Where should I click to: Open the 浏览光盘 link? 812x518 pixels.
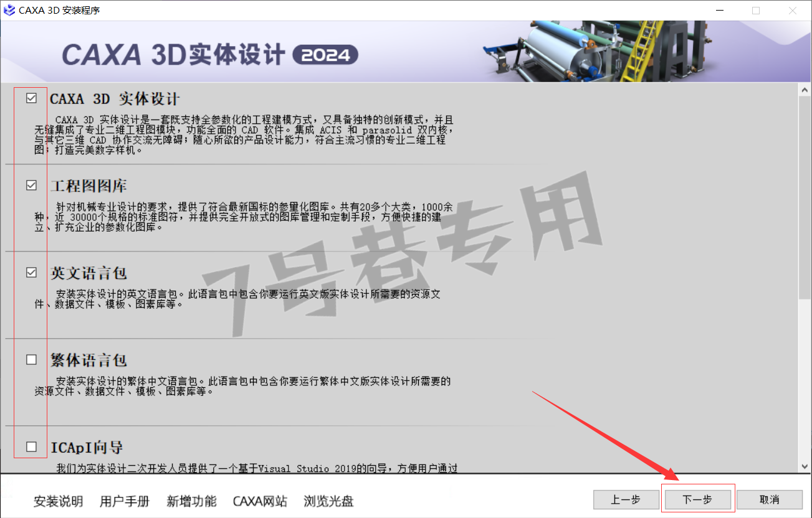[328, 501]
